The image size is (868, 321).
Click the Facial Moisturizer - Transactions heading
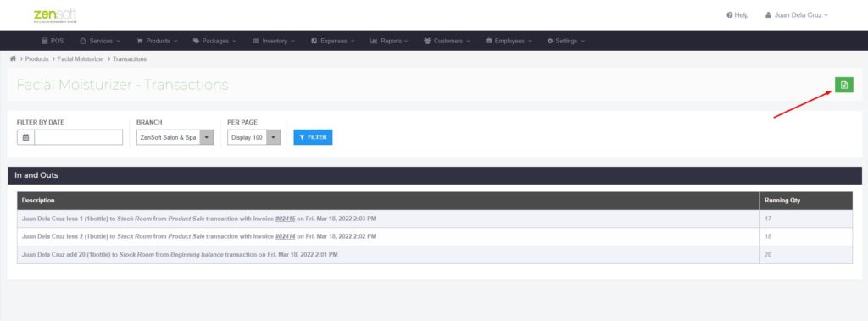(x=122, y=85)
